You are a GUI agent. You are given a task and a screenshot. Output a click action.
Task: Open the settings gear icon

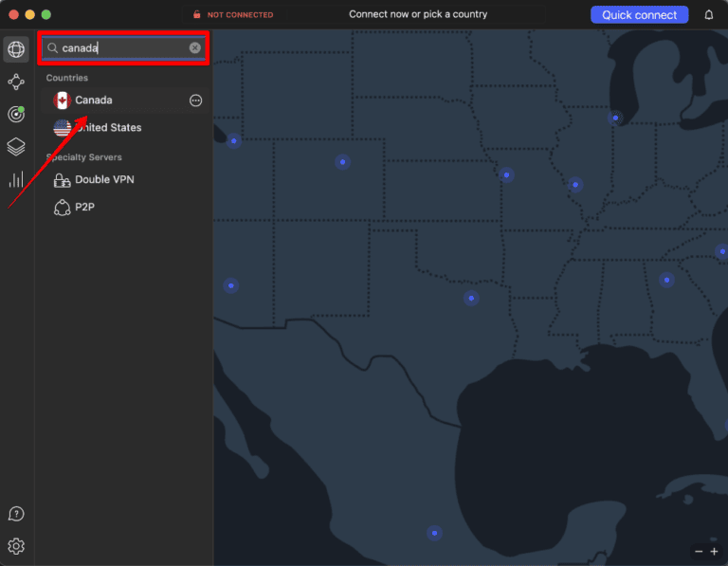(x=16, y=546)
